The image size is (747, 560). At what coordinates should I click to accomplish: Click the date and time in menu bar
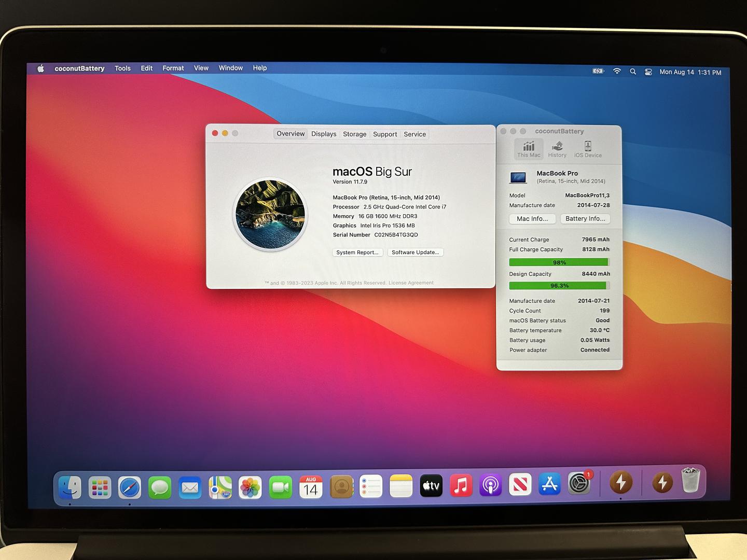click(x=690, y=73)
